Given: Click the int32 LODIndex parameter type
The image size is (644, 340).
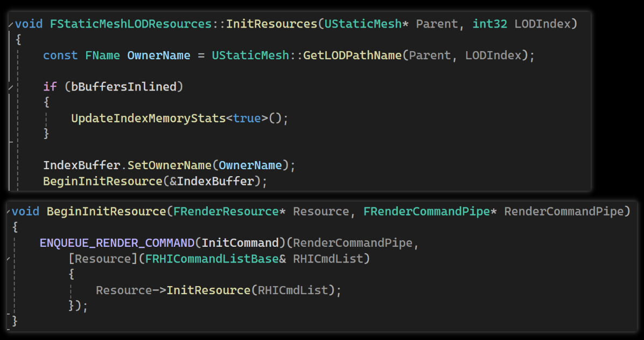Looking at the screenshot, I should click(x=489, y=24).
